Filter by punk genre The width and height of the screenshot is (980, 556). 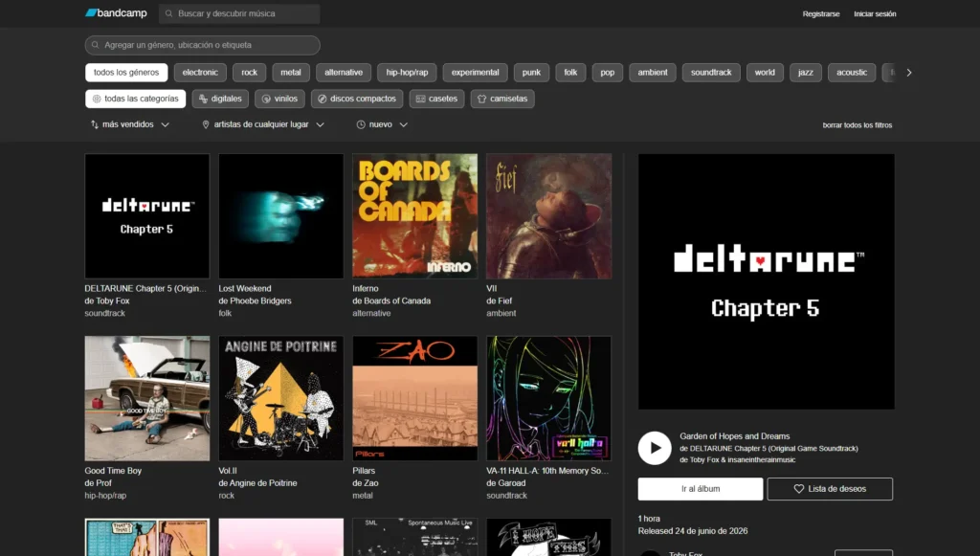pyautogui.click(x=531, y=73)
